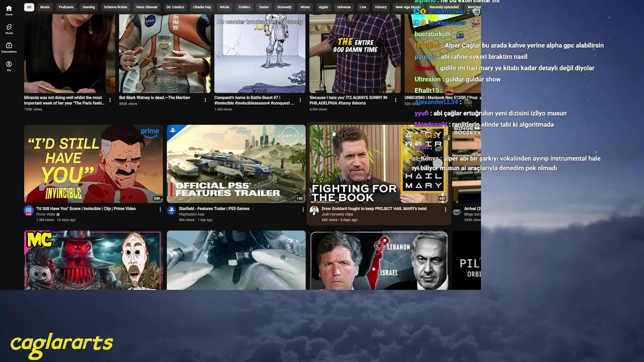Play the "Fighting for the Book" Hail Mary thumbnail
The width and height of the screenshot is (644, 362).
click(378, 164)
